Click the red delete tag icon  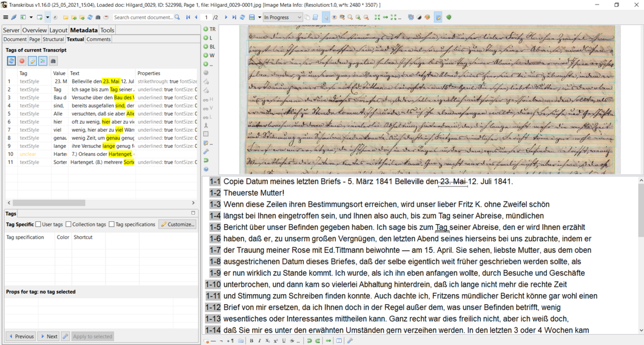[x=22, y=61]
